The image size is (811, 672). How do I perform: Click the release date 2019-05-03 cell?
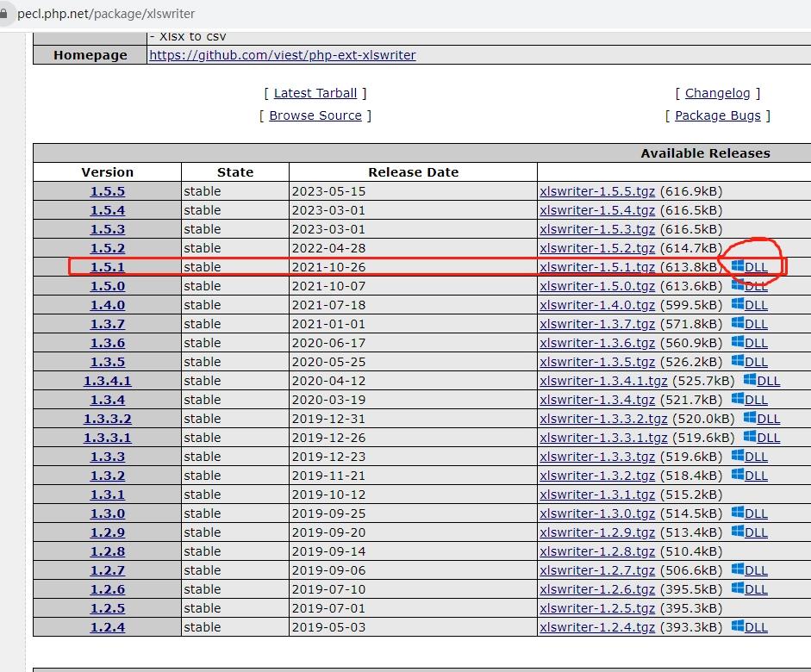click(x=413, y=627)
